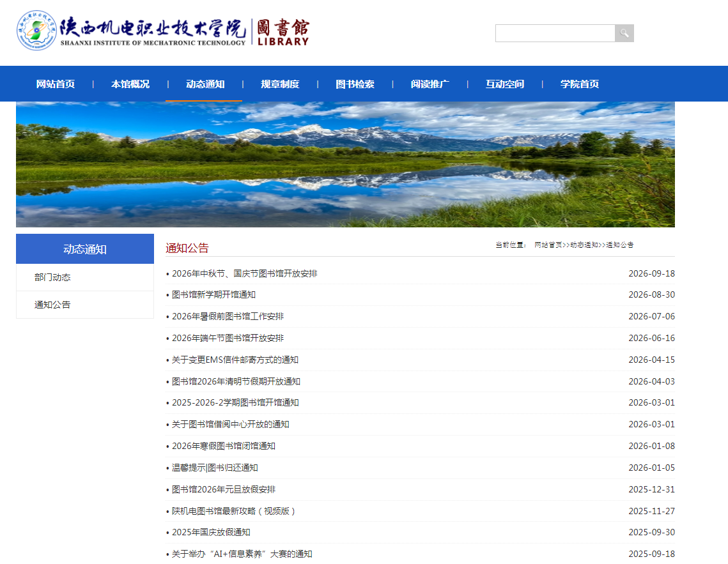Viewport: 728px width, 564px height.
Task: Open the 本馆概况 nav menu item
Action: (130, 84)
